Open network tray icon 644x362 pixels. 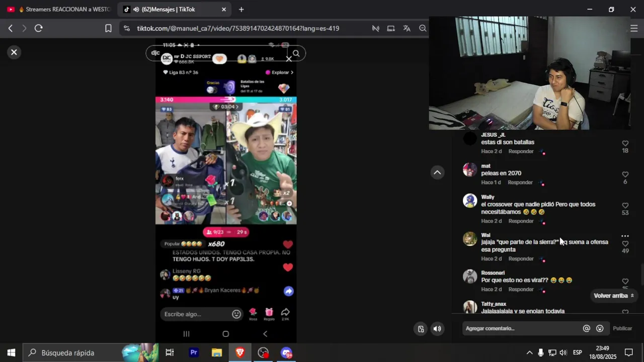pos(552,352)
